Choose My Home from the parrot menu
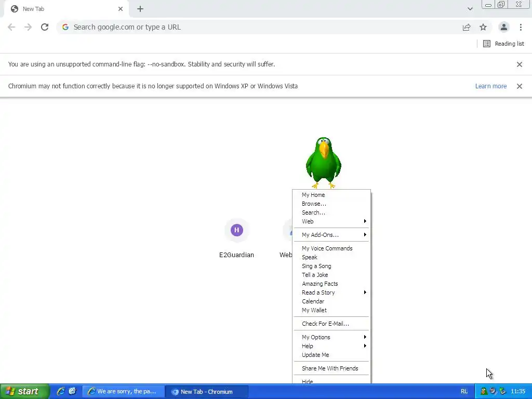Screen dimensions: 532x399 point(332,195)
